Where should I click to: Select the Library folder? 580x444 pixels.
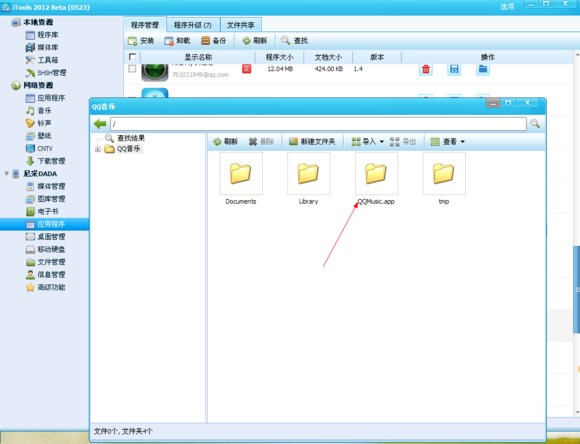coord(308,179)
